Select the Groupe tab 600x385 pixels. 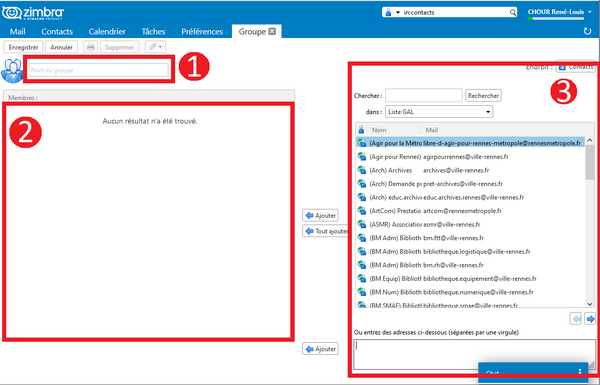coord(252,31)
